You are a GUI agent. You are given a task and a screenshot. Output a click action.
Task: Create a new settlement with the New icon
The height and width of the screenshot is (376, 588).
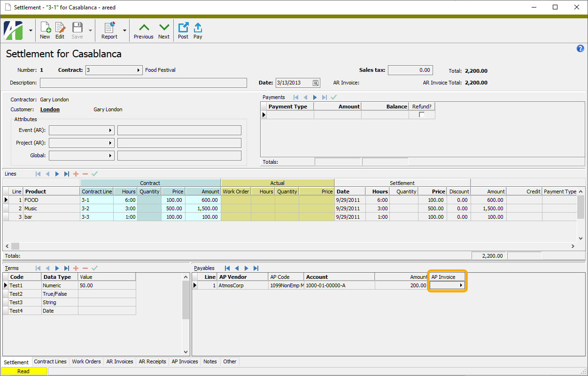[x=45, y=30]
